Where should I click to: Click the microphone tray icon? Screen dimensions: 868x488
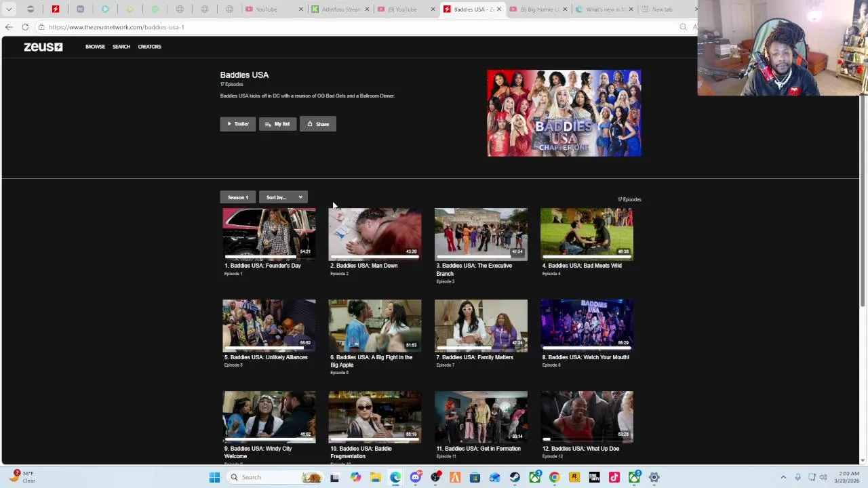click(797, 477)
